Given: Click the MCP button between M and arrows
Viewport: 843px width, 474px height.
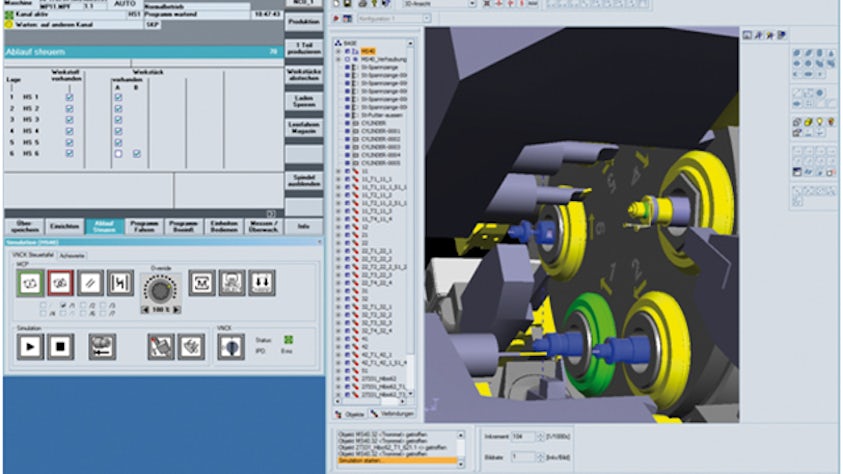Looking at the screenshot, I should [x=232, y=283].
